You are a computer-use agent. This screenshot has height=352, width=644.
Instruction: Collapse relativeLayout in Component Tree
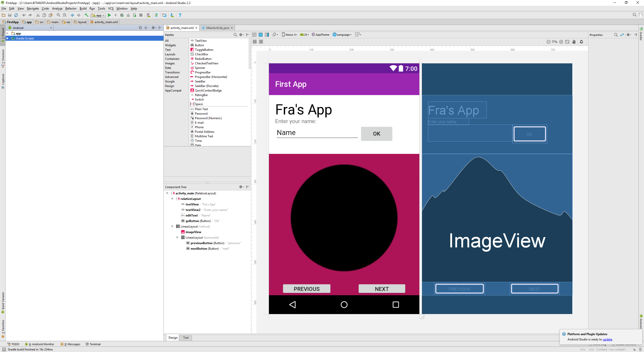point(172,199)
